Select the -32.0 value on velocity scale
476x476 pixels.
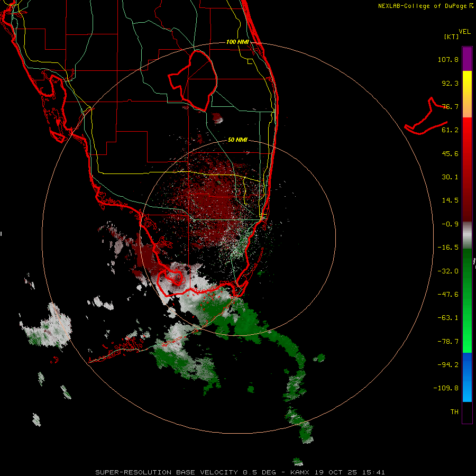pos(448,271)
